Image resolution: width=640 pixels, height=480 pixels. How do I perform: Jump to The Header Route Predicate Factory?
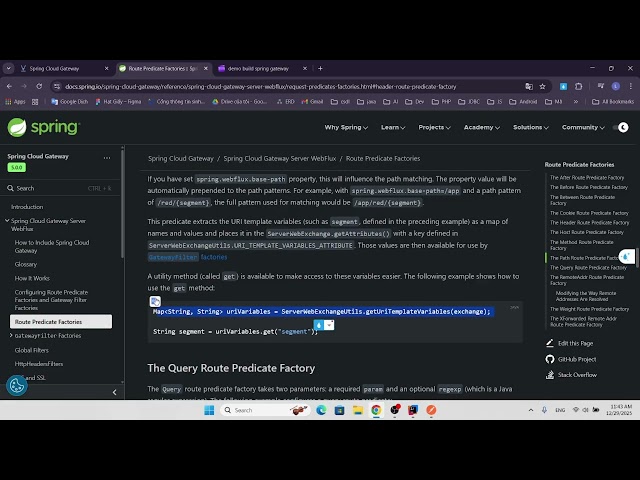(x=589, y=222)
